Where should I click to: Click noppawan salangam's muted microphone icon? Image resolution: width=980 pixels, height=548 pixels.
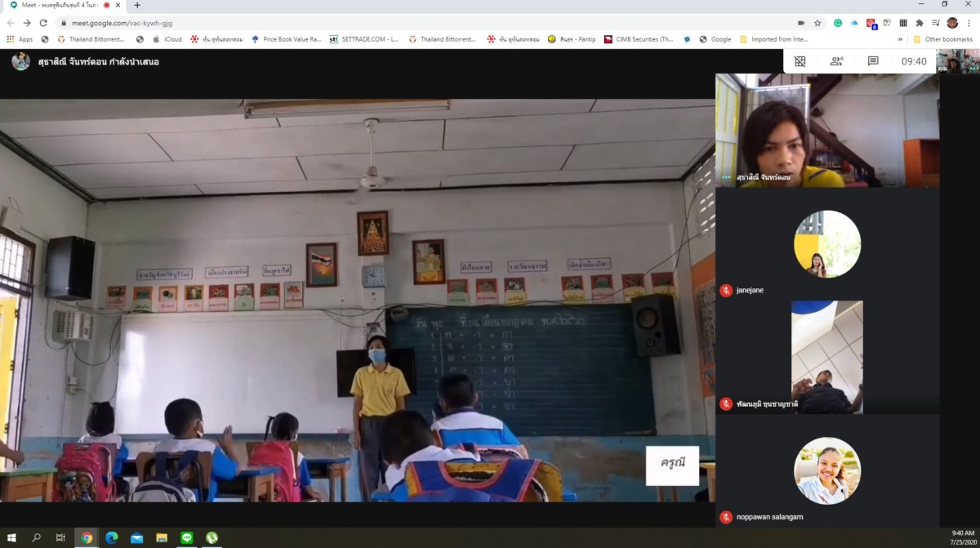725,517
